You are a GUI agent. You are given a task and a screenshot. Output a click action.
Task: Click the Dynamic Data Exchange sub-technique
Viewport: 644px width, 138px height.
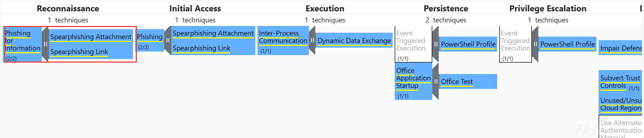pos(354,41)
